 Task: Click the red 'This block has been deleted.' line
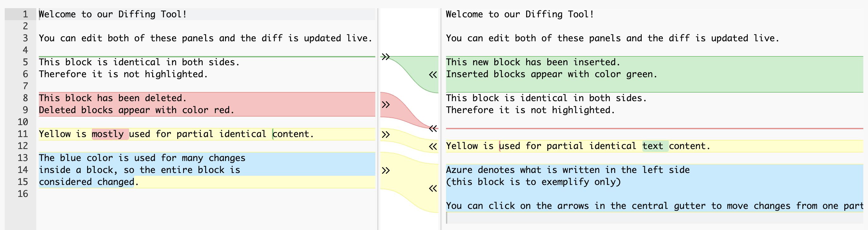(113, 98)
